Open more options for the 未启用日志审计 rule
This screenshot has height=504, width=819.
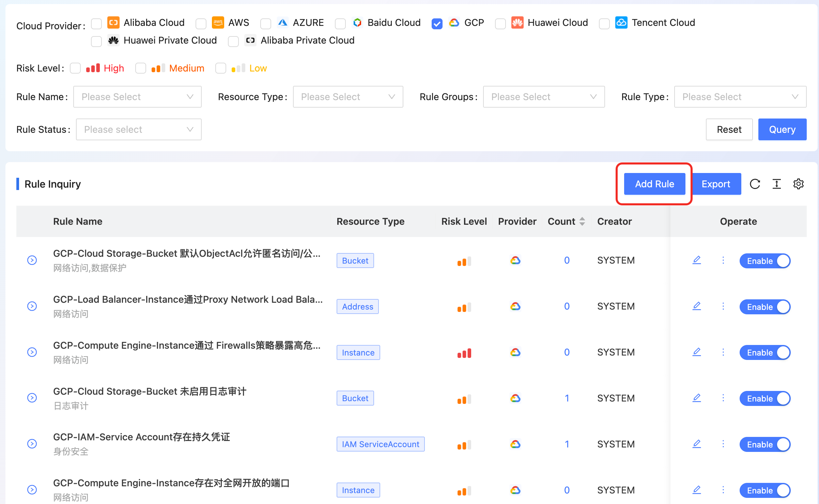click(723, 398)
